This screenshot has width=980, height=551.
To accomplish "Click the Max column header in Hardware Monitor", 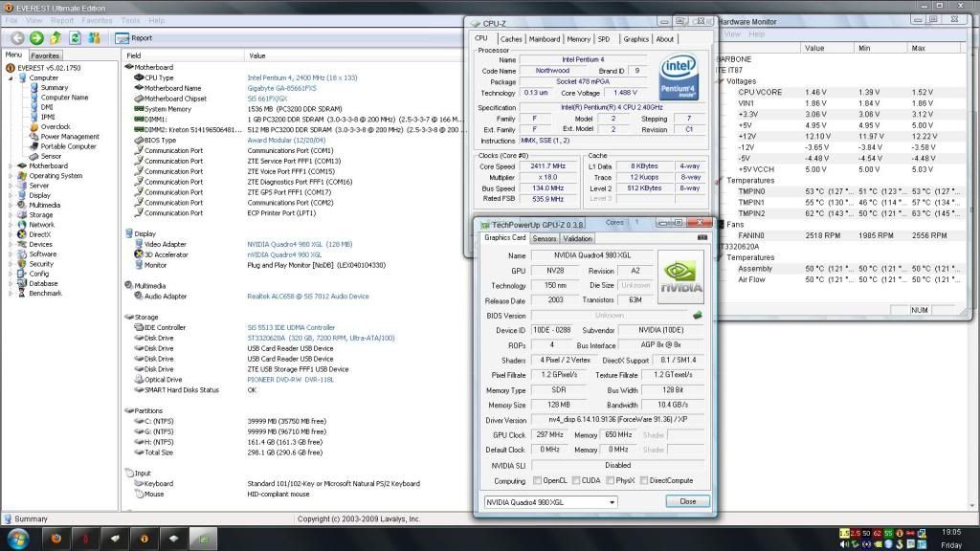I will point(934,48).
